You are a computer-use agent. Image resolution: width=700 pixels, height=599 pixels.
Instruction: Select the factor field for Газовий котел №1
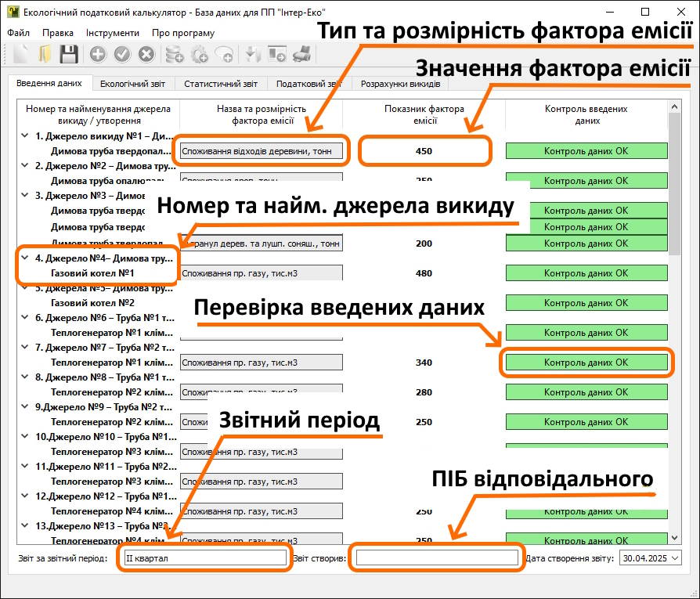click(262, 273)
